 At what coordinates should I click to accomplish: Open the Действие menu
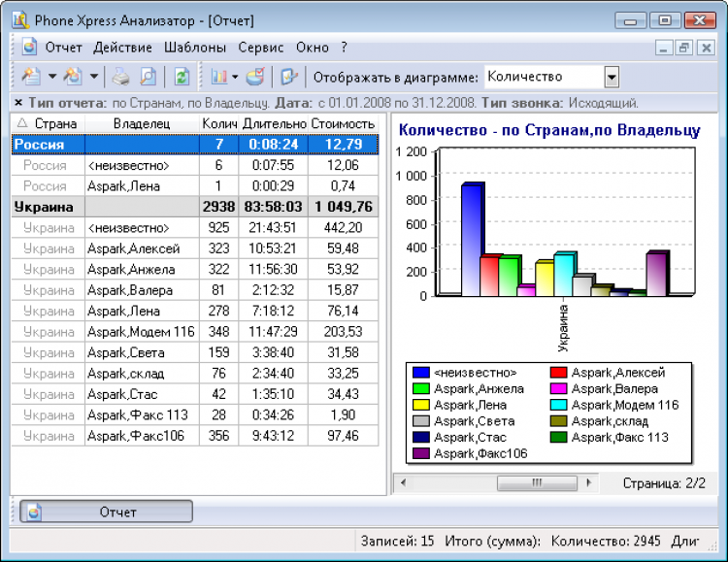(122, 47)
